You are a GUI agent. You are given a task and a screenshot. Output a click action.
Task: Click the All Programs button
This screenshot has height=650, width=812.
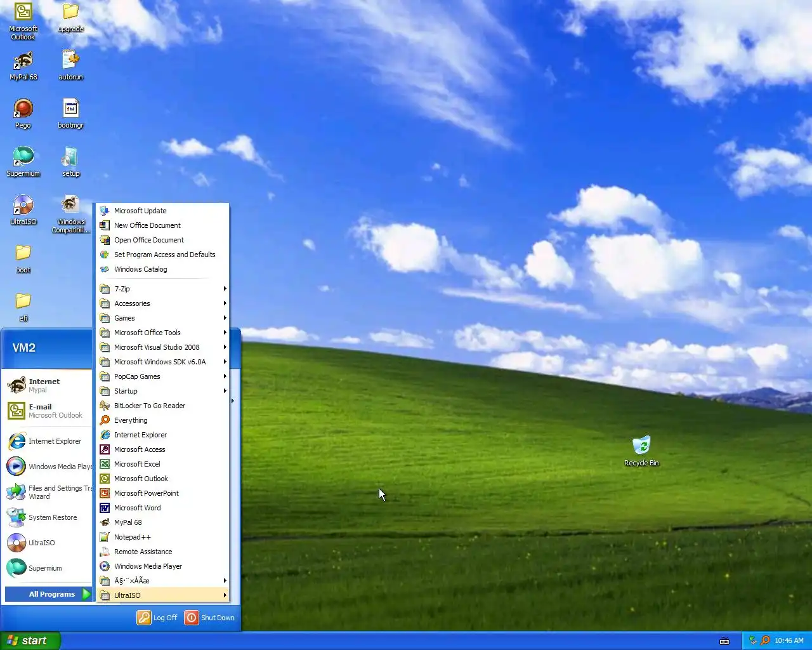49,594
